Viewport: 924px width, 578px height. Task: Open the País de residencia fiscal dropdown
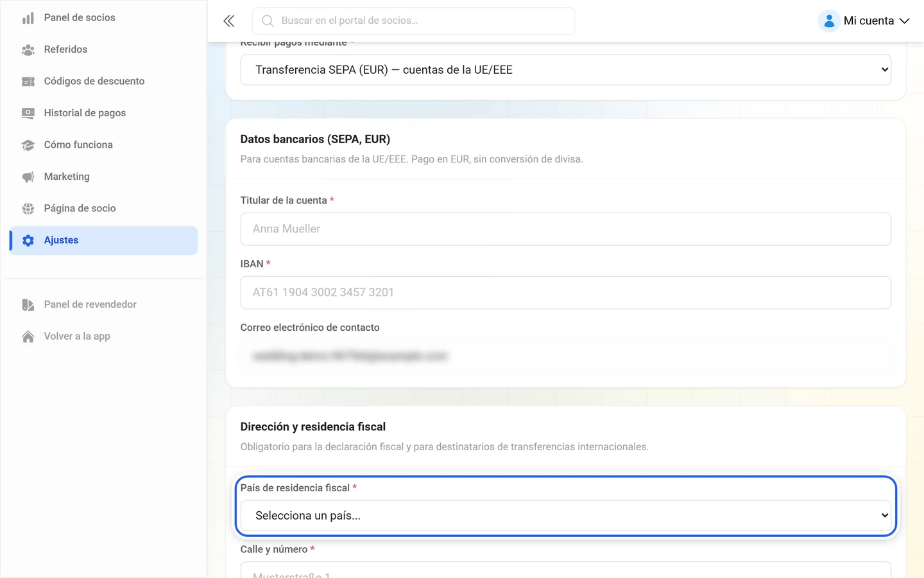tap(566, 516)
